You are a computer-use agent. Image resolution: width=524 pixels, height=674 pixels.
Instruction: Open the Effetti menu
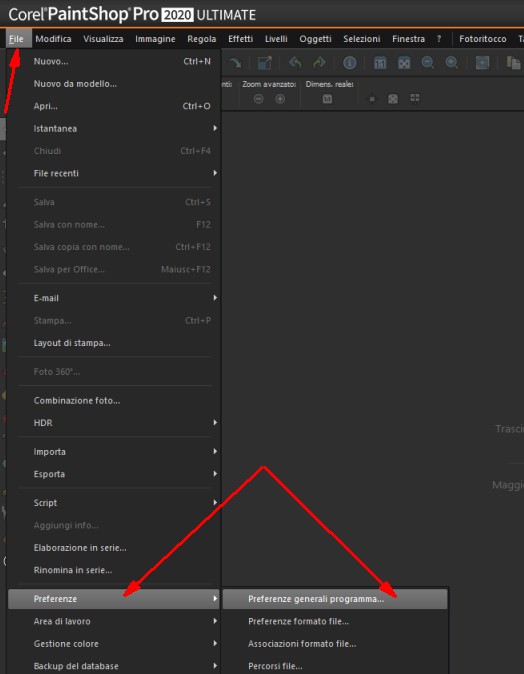[240, 39]
